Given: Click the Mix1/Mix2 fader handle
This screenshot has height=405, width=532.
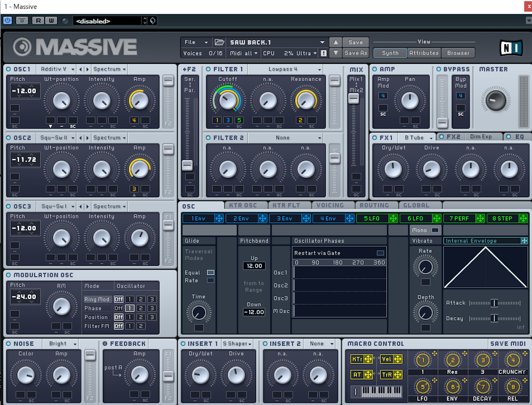Looking at the screenshot, I should click(353, 98).
